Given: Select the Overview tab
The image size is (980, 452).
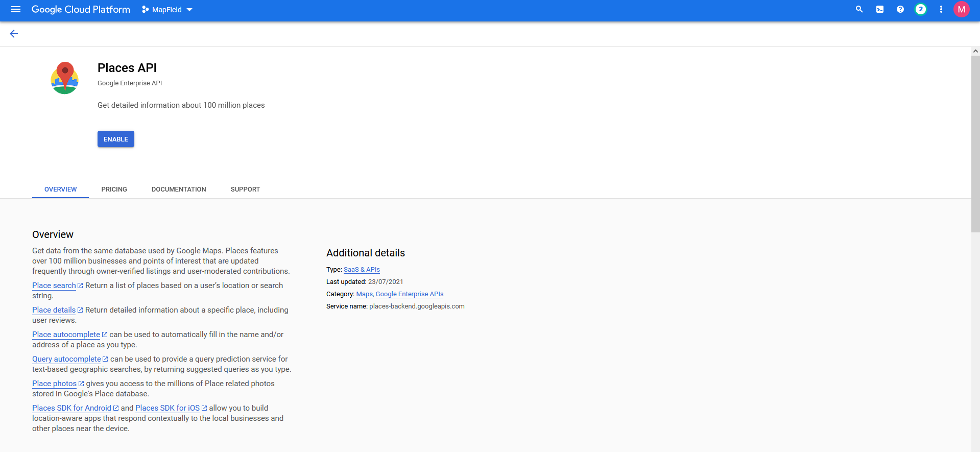Looking at the screenshot, I should (x=60, y=189).
